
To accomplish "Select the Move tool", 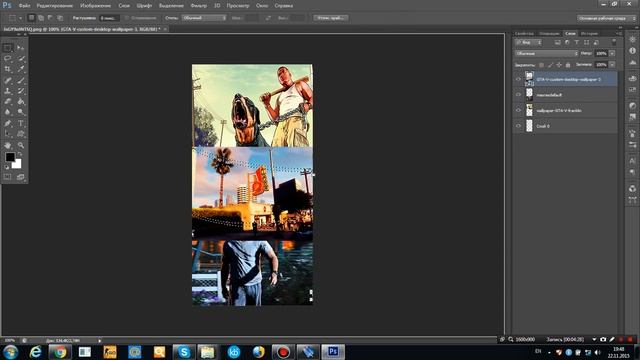I will 21,48.
